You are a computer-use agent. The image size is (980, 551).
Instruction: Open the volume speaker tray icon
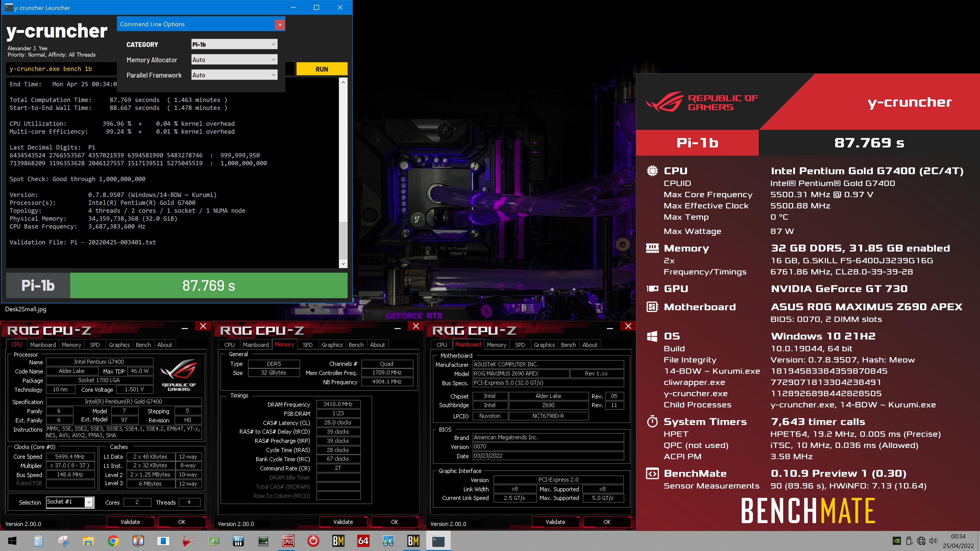[x=933, y=541]
